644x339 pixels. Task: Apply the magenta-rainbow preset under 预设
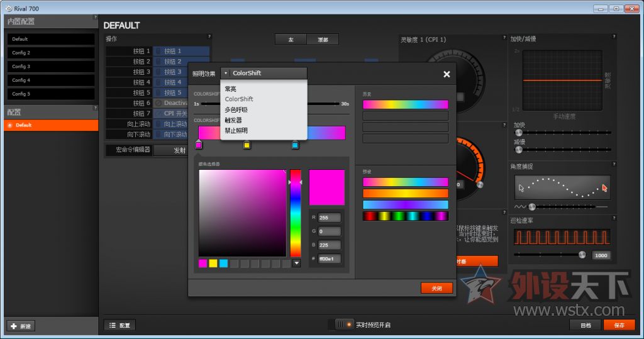(406, 182)
